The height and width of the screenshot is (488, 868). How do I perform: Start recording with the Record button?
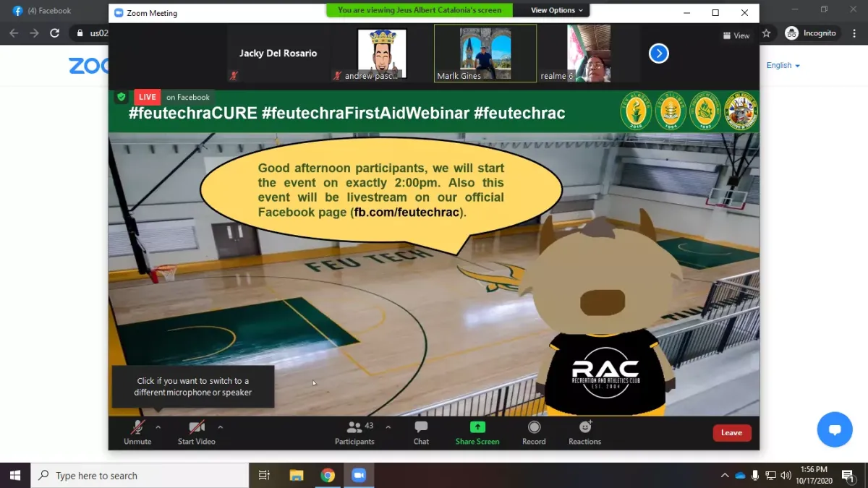(x=534, y=432)
